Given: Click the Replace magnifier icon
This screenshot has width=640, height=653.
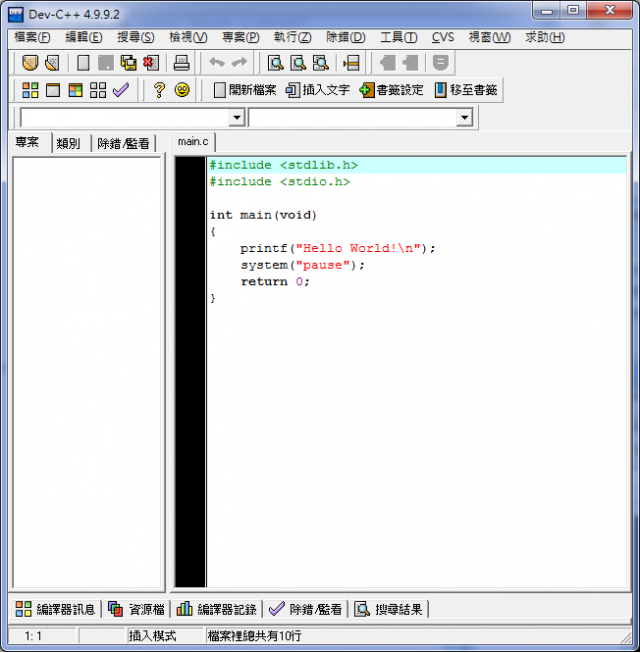Looking at the screenshot, I should pyautogui.click(x=298, y=63).
